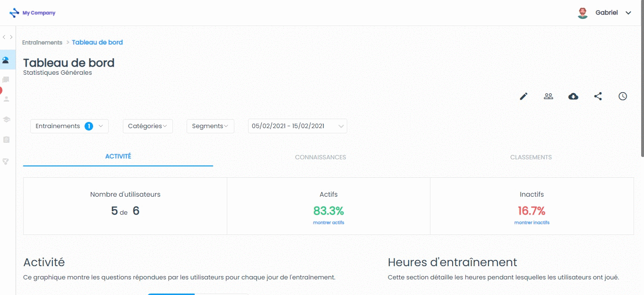Image resolution: width=644 pixels, height=295 pixels.
Task: Expand the Gabriel user menu arrow
Action: (x=628, y=13)
